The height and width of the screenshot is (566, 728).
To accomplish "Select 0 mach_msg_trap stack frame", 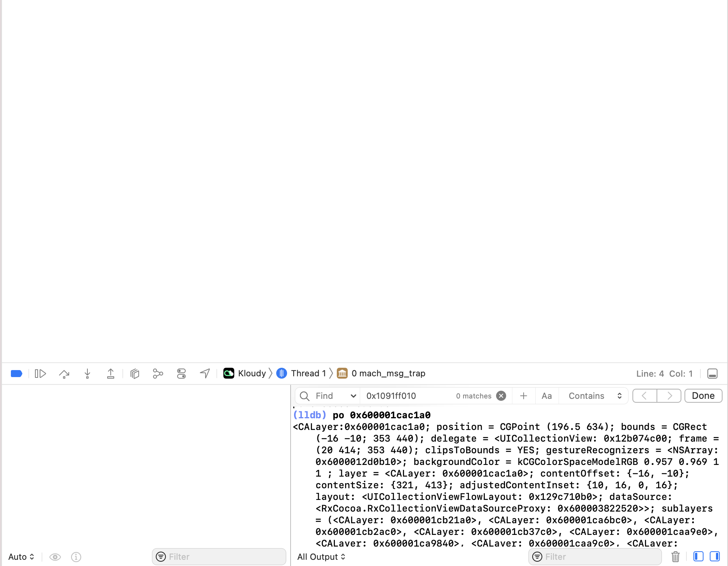I will coord(381,374).
